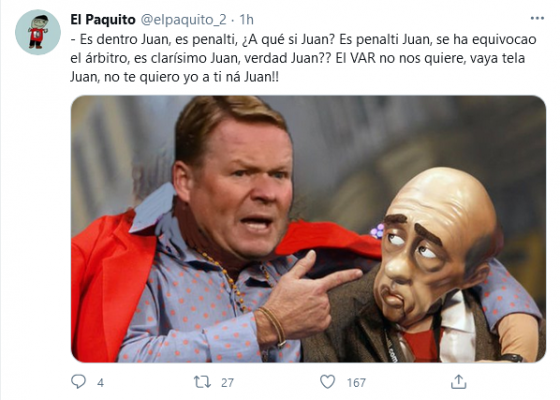The image size is (560, 400).
Task: Open the attached meme image
Action: tap(308, 229)
